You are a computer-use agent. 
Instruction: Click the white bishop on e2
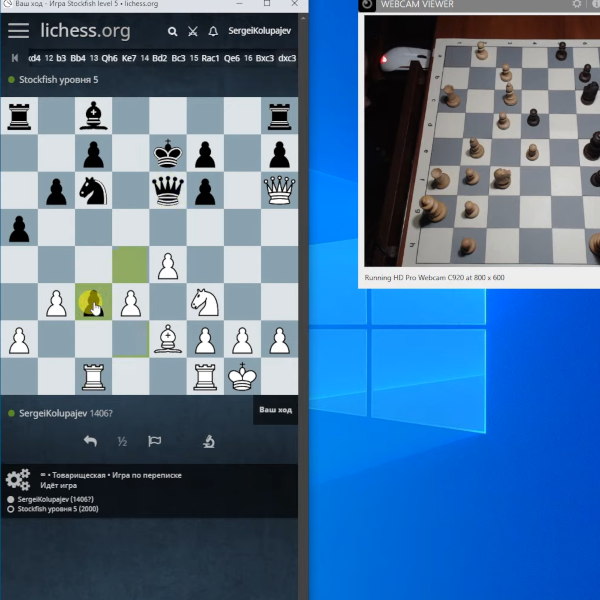coord(168,339)
